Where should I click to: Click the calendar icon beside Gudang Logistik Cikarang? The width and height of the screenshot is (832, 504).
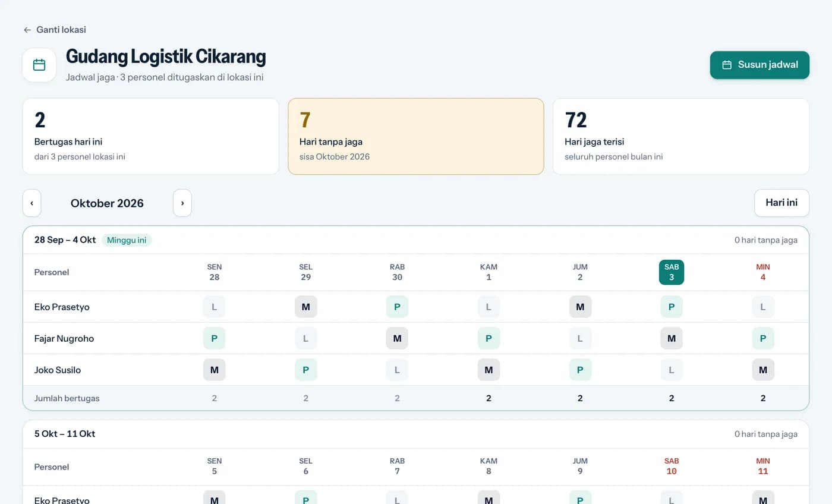coord(39,65)
